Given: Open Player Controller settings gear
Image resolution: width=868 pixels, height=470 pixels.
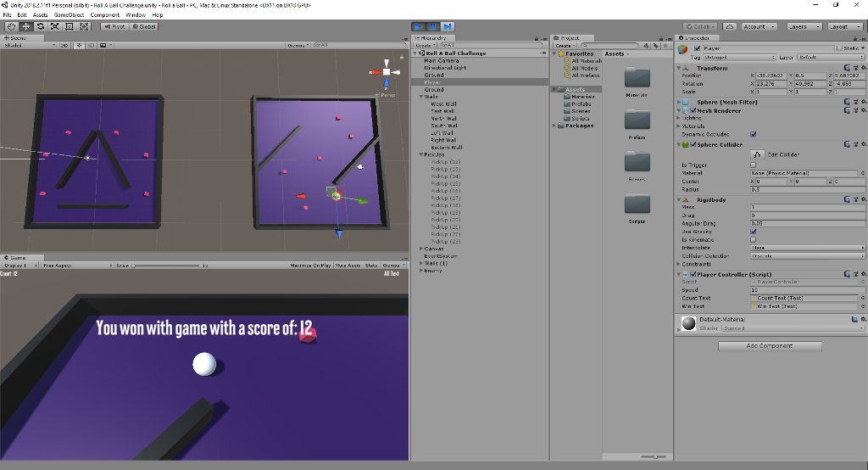Looking at the screenshot, I should tap(864, 274).
